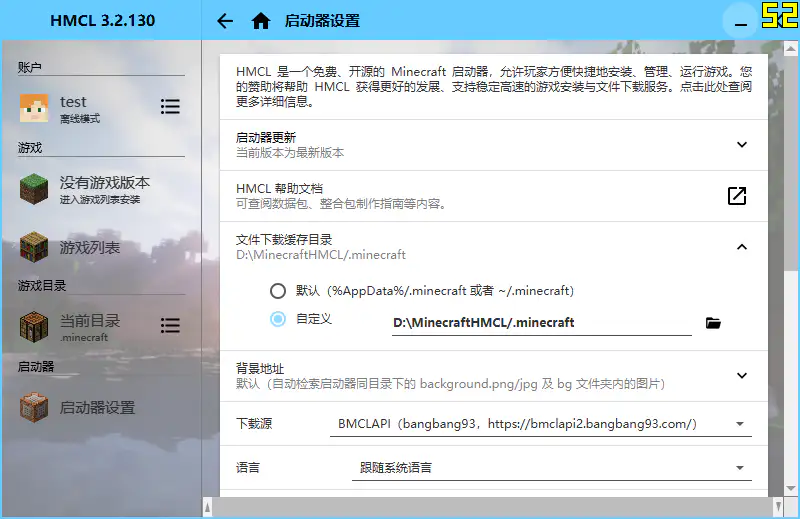Open the 游戏列表 sidebar item

click(102, 248)
